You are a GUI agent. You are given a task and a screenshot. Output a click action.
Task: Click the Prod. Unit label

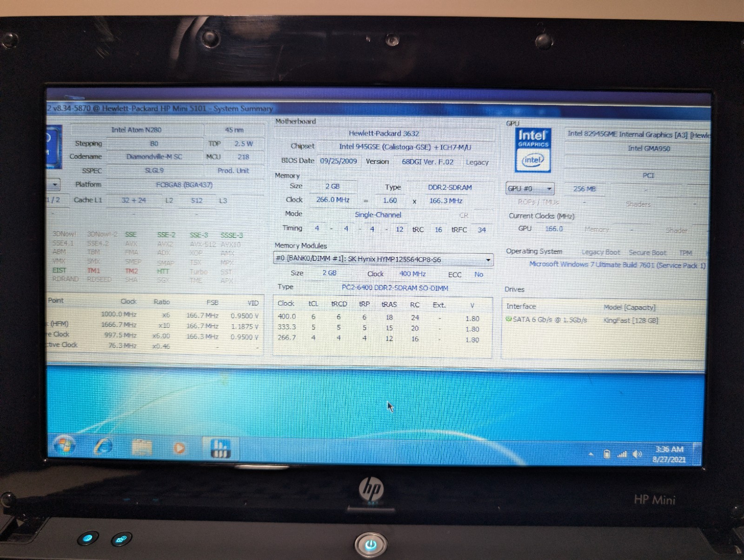click(x=233, y=171)
